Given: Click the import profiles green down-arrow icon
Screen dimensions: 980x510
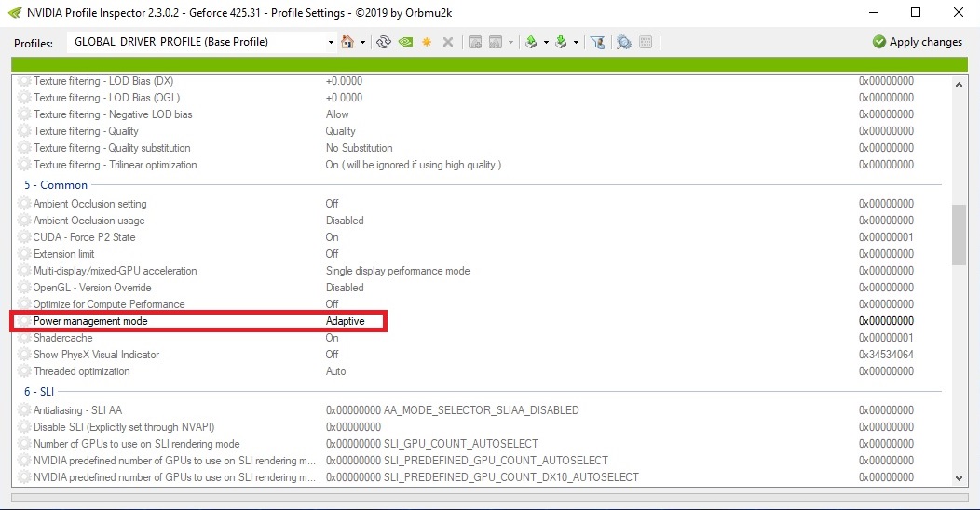Looking at the screenshot, I should 561,42.
